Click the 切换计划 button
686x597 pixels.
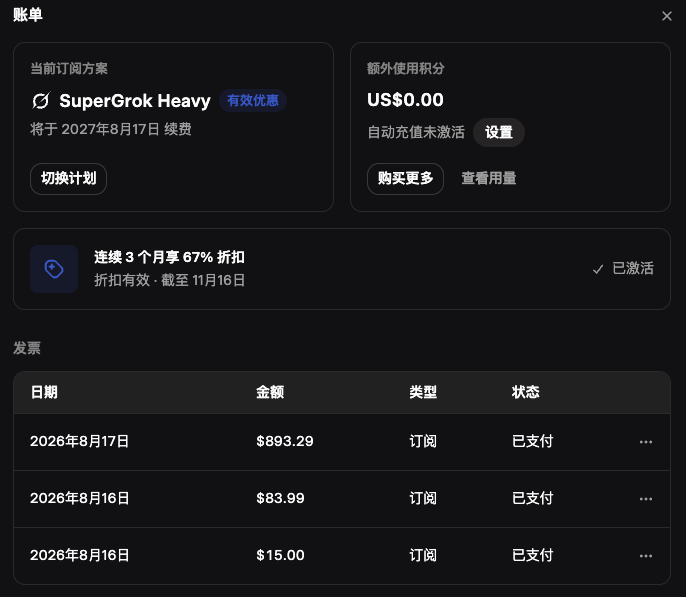pos(69,178)
